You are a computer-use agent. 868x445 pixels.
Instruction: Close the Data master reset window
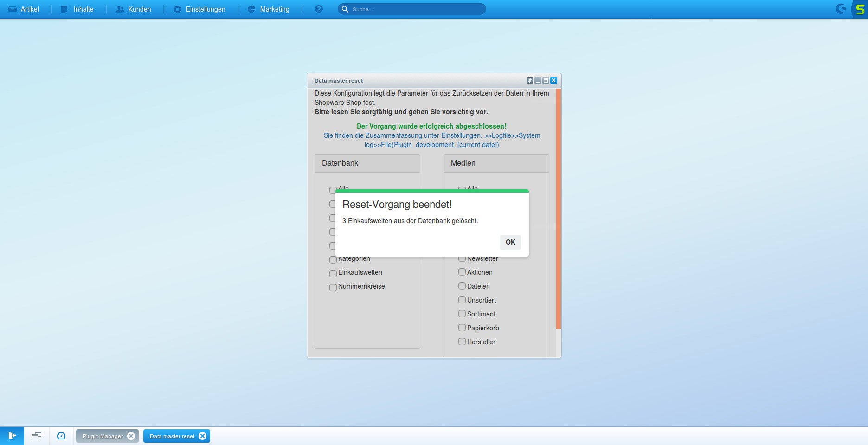(x=553, y=81)
